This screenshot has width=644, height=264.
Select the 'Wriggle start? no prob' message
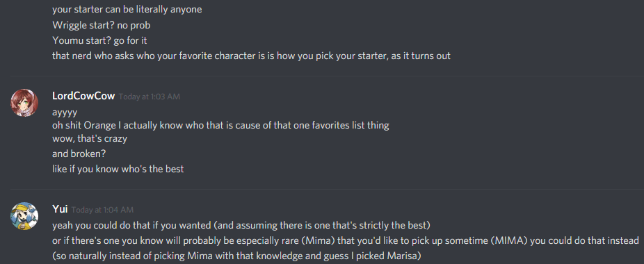102,25
